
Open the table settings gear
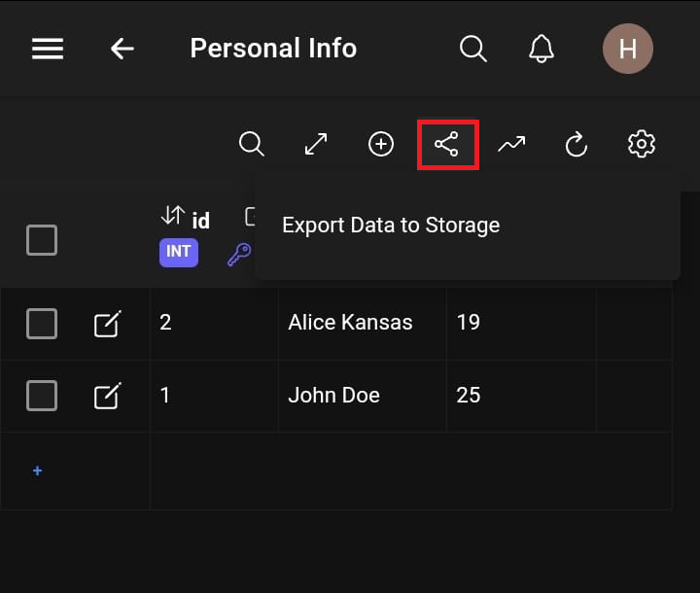click(x=642, y=145)
